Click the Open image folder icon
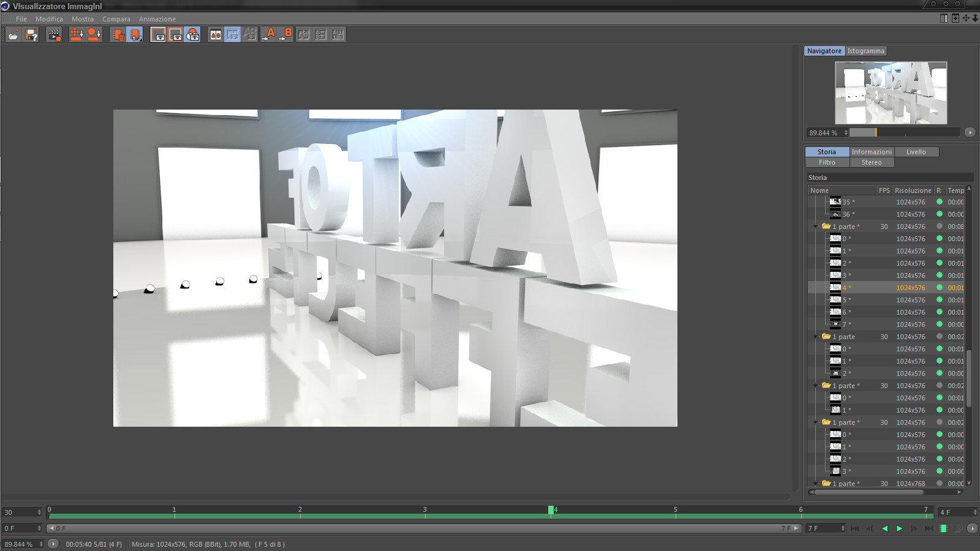 coord(13,35)
